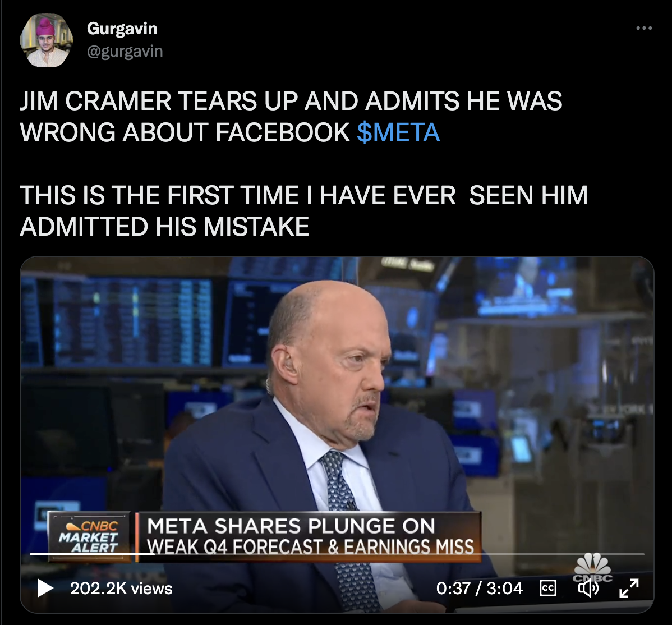Click the 0:37 / 3:04 time display
The width and height of the screenshot is (672, 625).
pos(479,589)
